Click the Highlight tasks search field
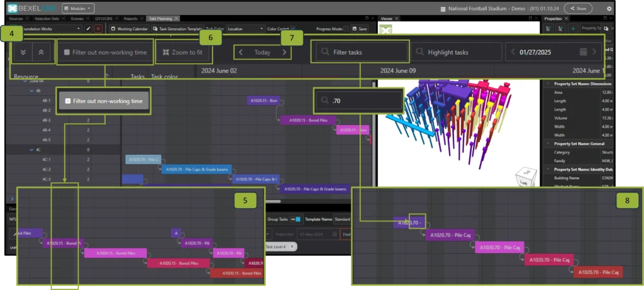 (x=455, y=52)
